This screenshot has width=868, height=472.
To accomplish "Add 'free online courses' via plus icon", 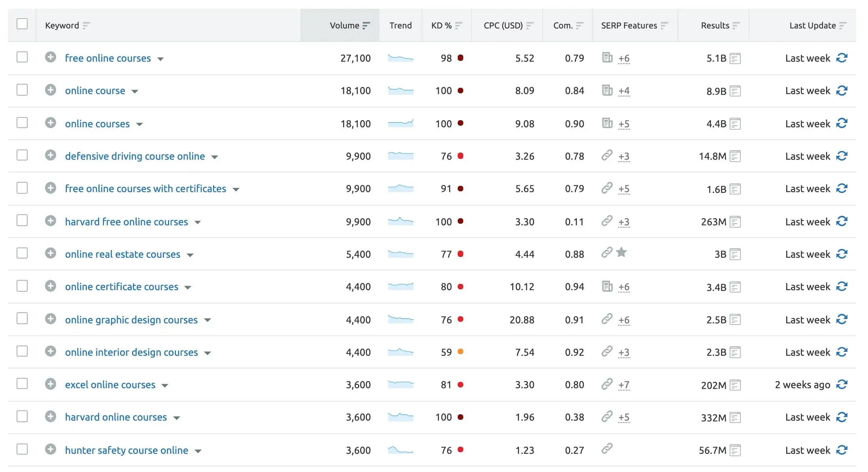I will (50, 57).
